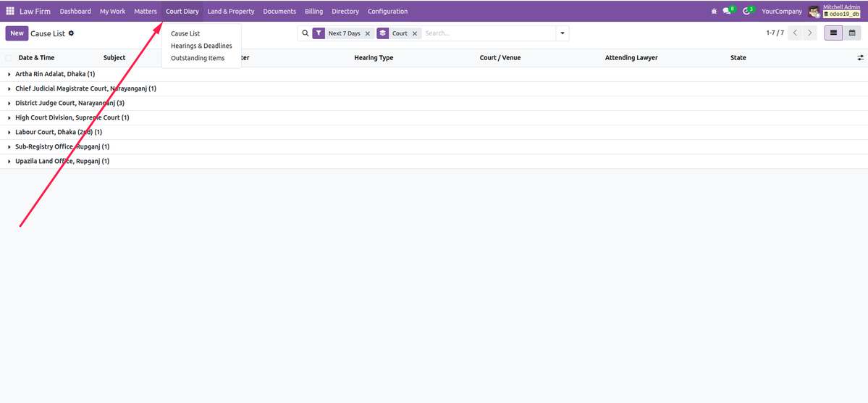Screen dimensions: 868x403
Task: Open optional columns adjust settings icon
Action: point(860,58)
